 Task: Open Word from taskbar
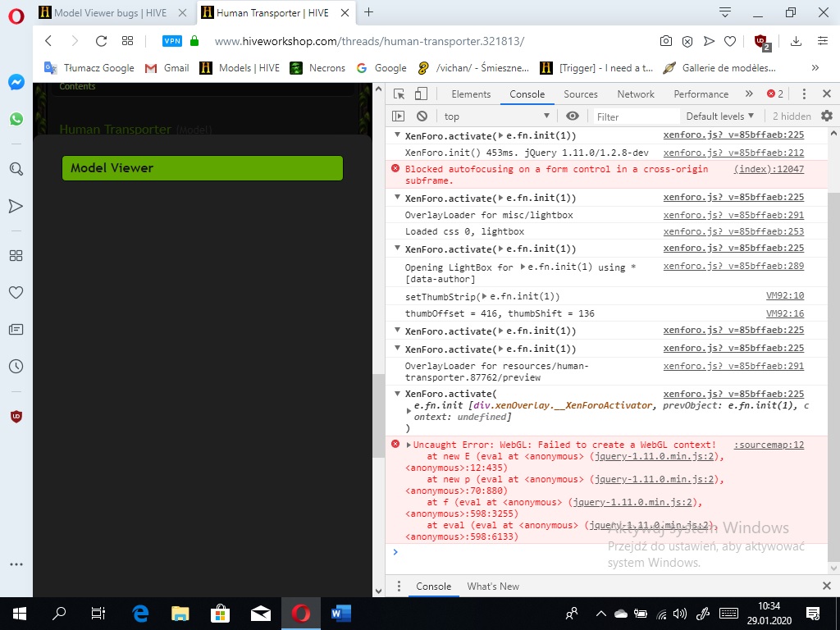(340, 614)
